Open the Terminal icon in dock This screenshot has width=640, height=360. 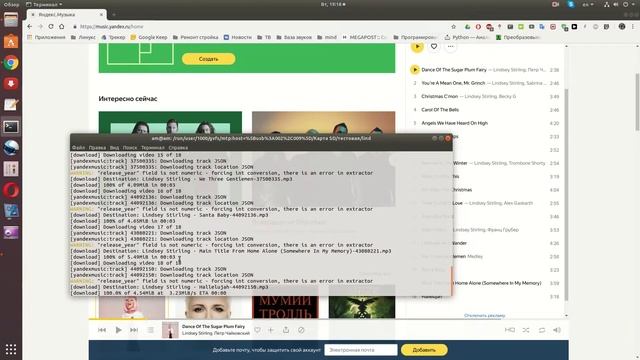click(x=11, y=127)
